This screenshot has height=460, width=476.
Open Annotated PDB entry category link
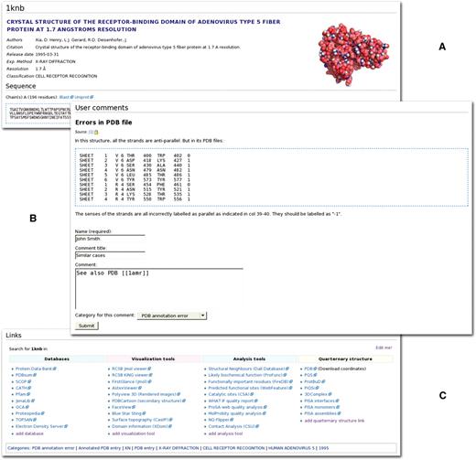pos(100,448)
